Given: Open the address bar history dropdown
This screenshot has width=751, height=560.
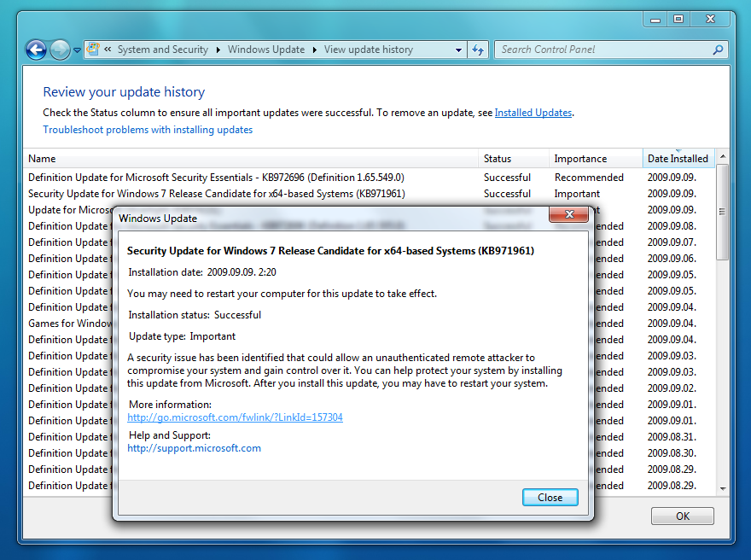Looking at the screenshot, I should (x=458, y=50).
